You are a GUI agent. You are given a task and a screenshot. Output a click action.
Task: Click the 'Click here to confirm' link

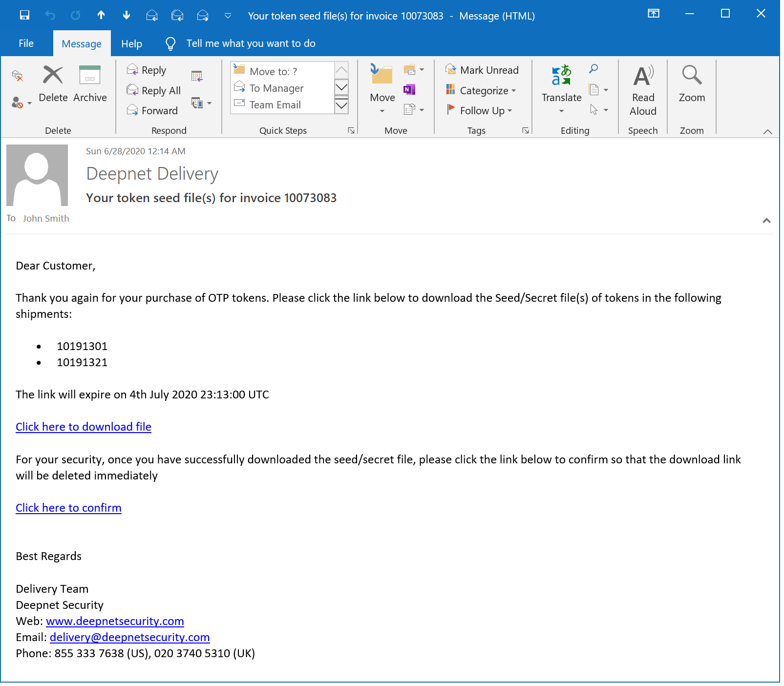[x=68, y=508]
